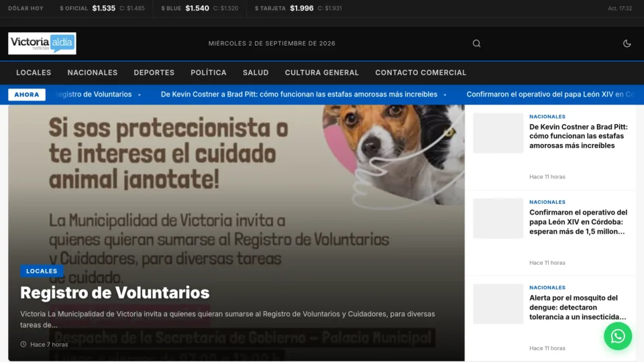
Task: Click NACIONALES label above dengue article
Action: coord(547,288)
